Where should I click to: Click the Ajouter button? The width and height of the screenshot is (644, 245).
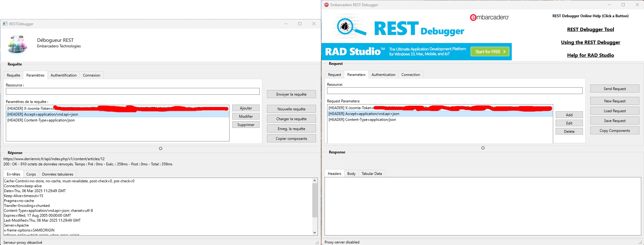(x=246, y=108)
